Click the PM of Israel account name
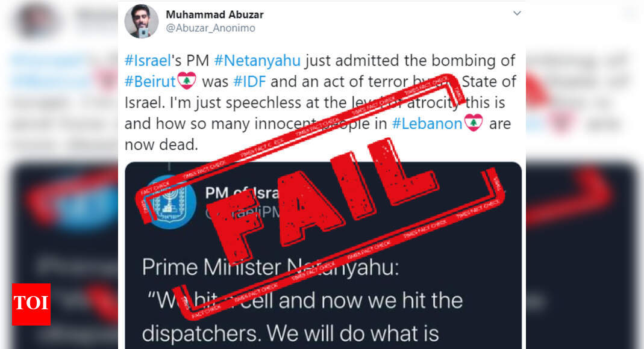The width and height of the screenshot is (644, 349). tap(242, 193)
